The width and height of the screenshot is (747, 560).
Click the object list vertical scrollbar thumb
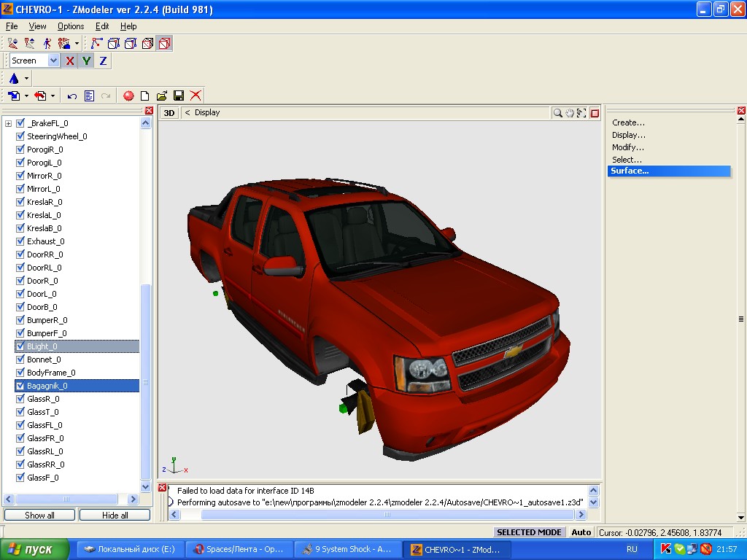[x=146, y=382]
